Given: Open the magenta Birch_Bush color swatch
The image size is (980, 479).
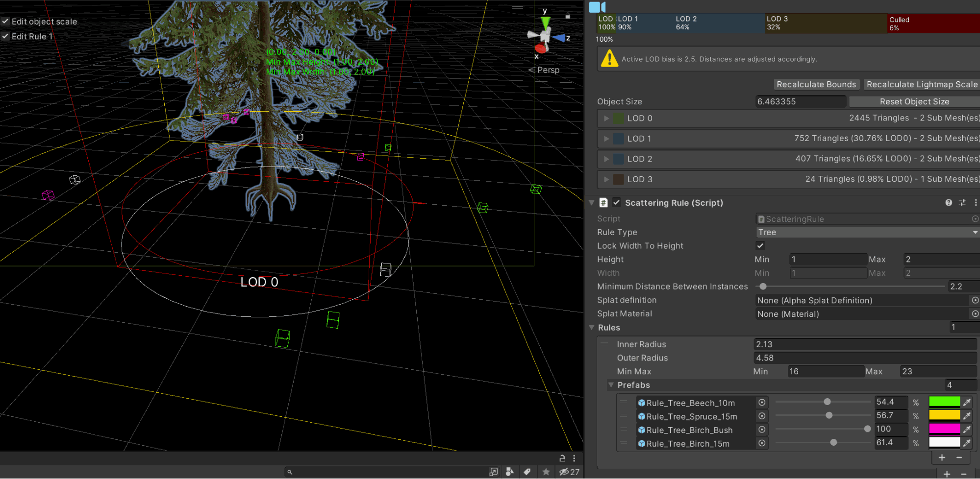Looking at the screenshot, I should pyautogui.click(x=944, y=429).
